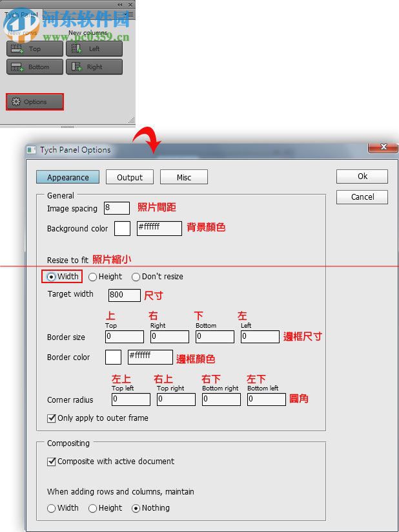Click the Cancel button
Screen dimensions: 399x532
pos(362,197)
